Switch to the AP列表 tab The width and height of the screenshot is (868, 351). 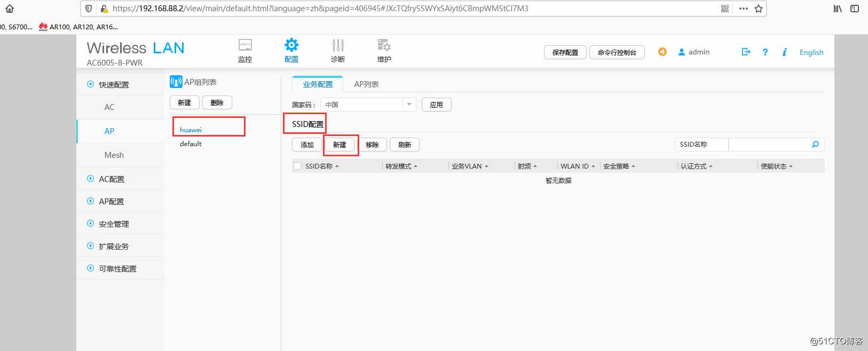366,84
